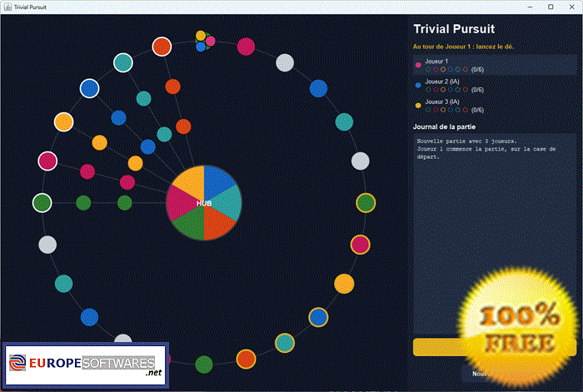Click the white-ringed pink headquarters space

point(47,161)
